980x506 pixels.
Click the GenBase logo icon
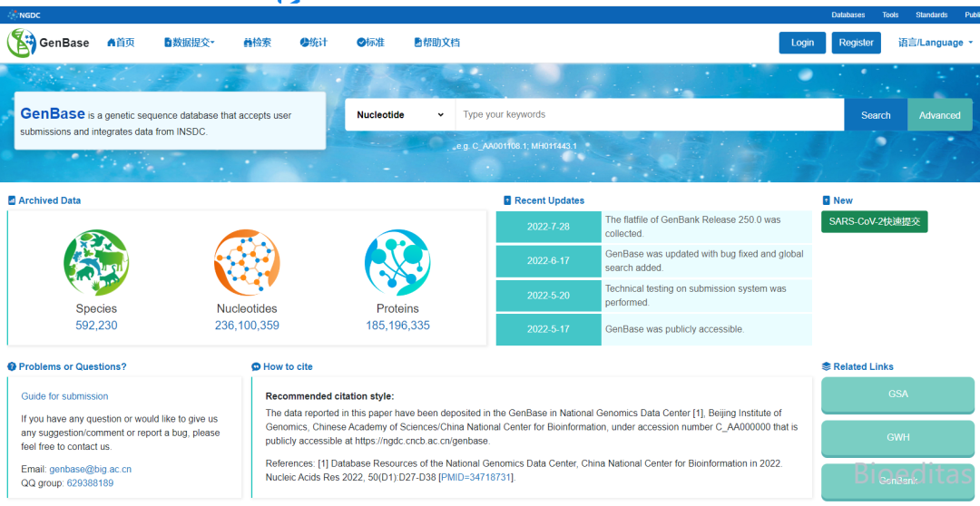point(22,43)
